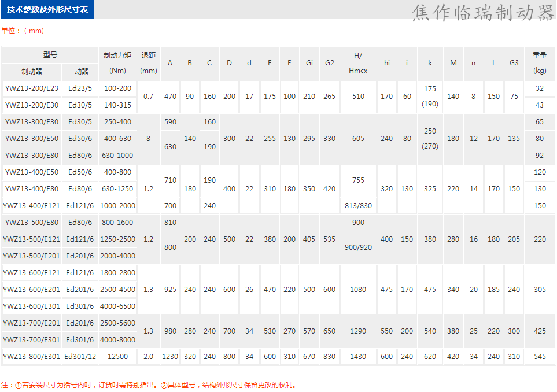Click the Ed23/5 actuator cell
Image resolution: width=557 pixels, height=392 pixels.
80,88
